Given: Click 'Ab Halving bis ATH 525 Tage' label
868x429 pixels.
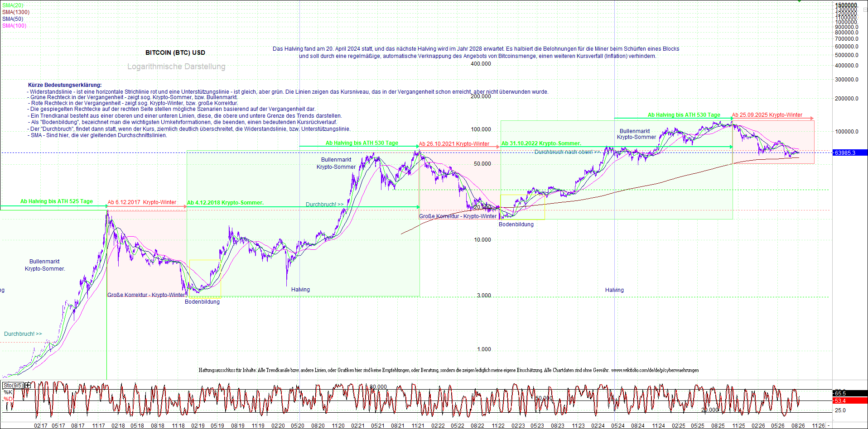Looking at the screenshot, I should click(x=57, y=201).
